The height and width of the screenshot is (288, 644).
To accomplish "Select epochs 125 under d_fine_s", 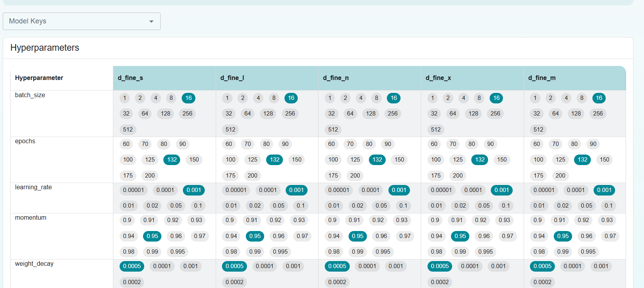I will [x=150, y=160].
